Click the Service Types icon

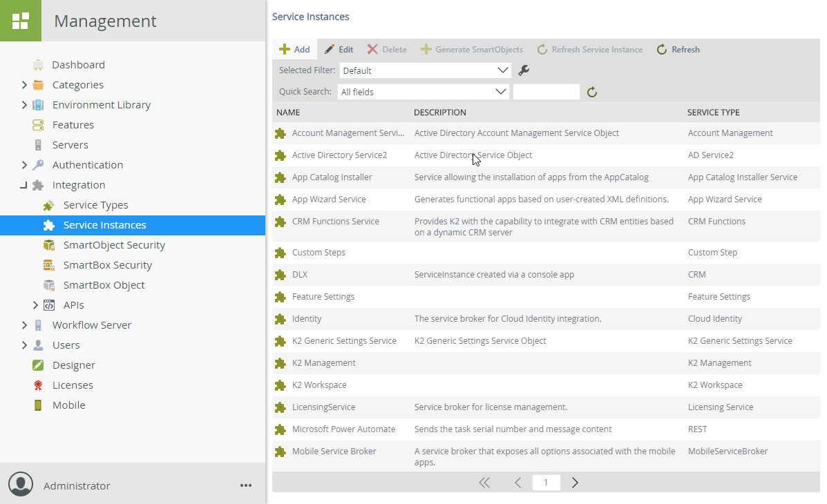49,205
